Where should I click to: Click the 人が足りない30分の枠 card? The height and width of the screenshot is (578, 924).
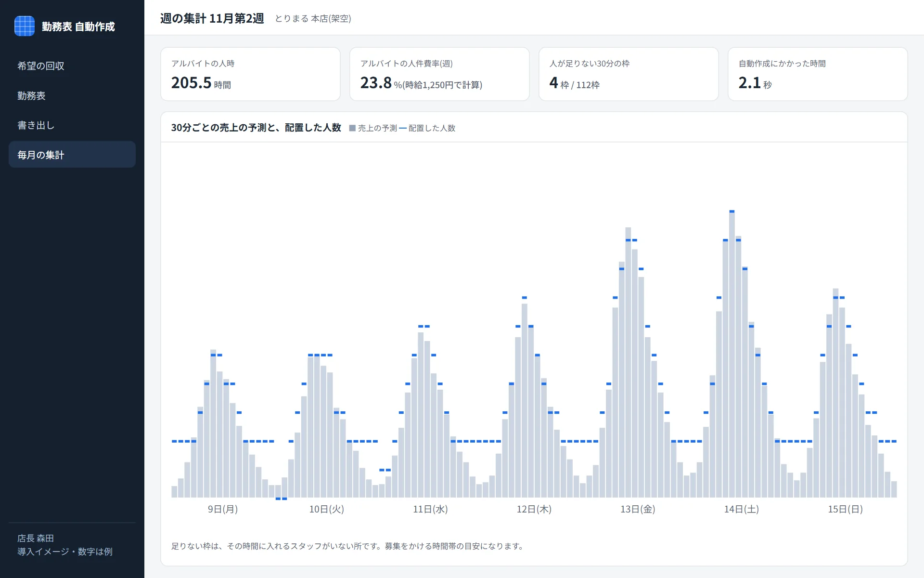pyautogui.click(x=629, y=74)
